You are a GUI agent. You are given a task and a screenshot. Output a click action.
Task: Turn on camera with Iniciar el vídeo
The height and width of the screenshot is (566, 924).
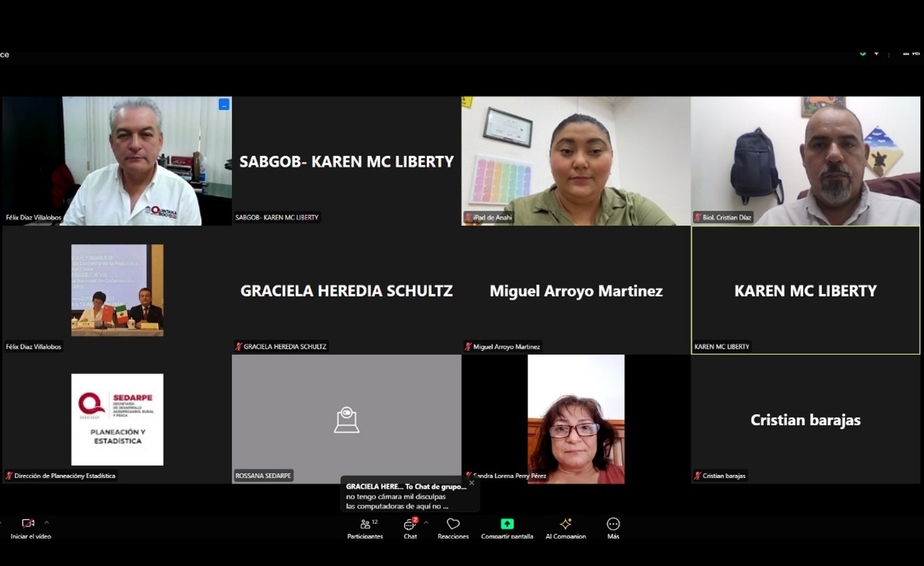tap(29, 527)
